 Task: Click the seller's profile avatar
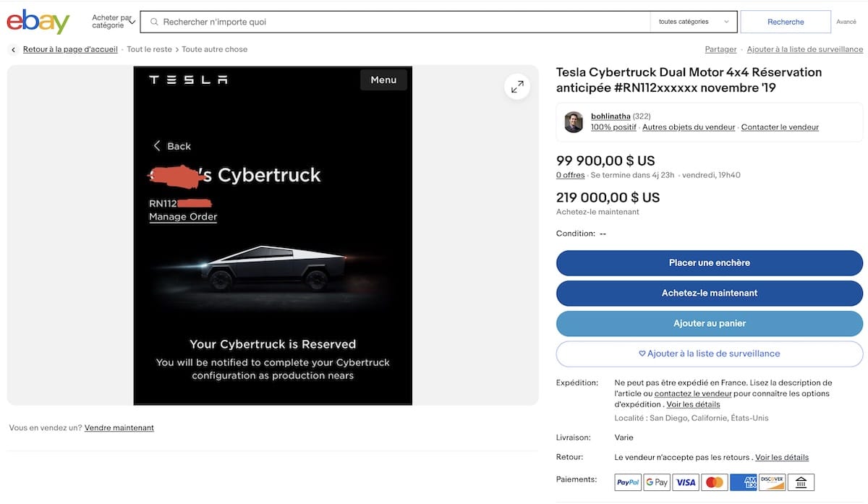tap(574, 122)
